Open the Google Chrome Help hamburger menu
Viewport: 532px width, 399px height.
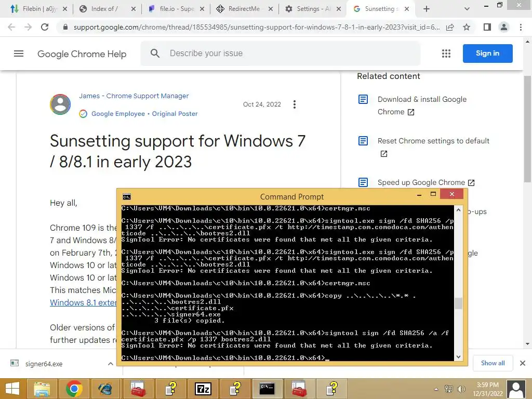pyautogui.click(x=19, y=54)
